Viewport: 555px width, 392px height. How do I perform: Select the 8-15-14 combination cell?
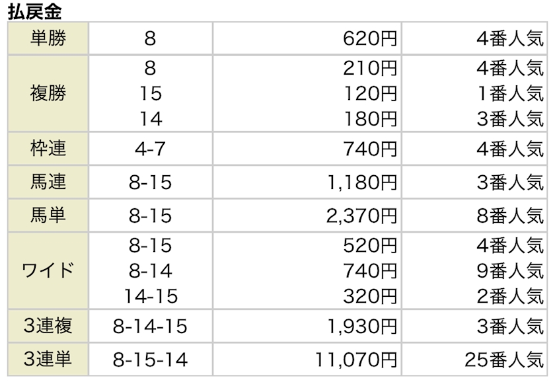[150, 360]
